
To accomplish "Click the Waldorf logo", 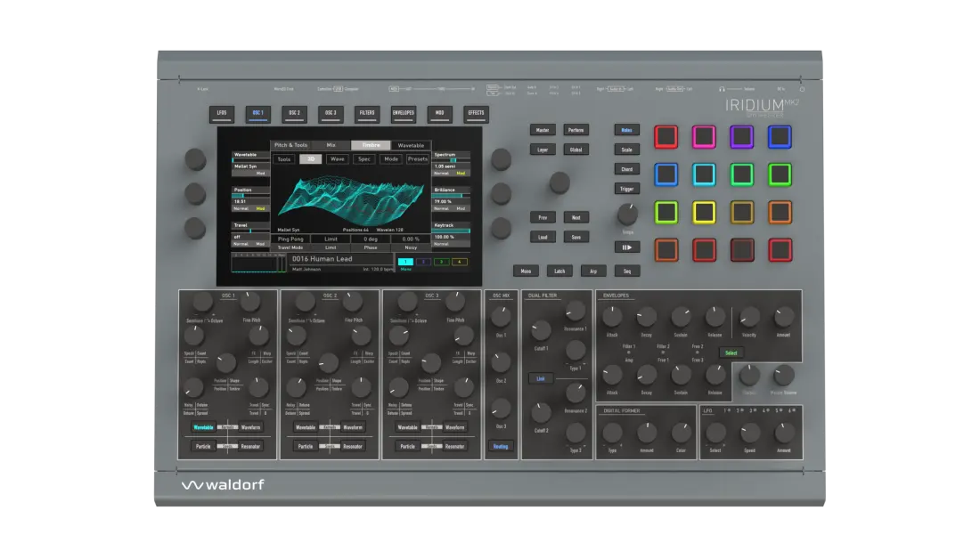I will tap(223, 484).
